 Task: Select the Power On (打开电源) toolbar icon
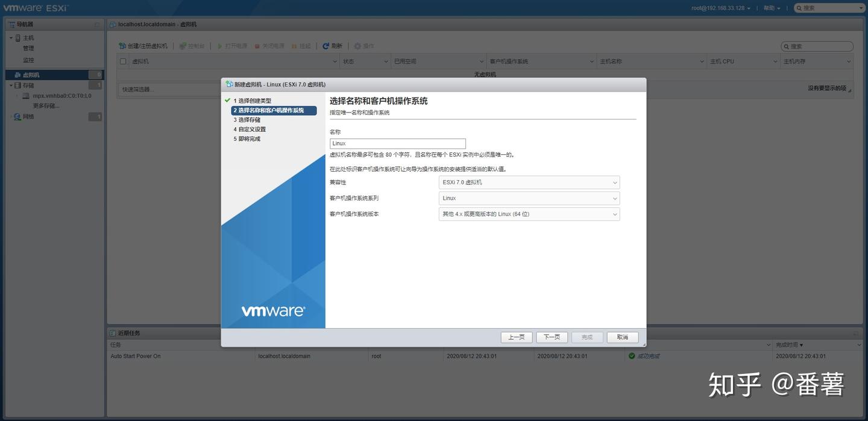[x=220, y=46]
